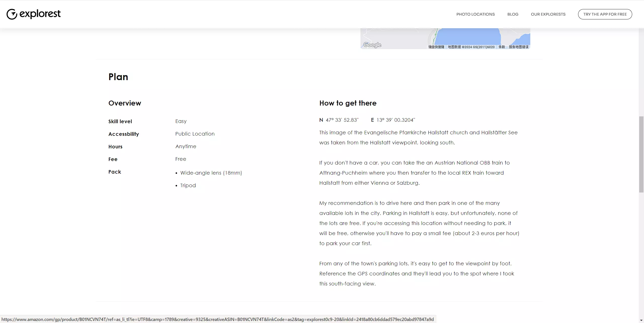Open the Wide-angle lens (18mm) link
The width and height of the screenshot is (644, 323).
211,173
